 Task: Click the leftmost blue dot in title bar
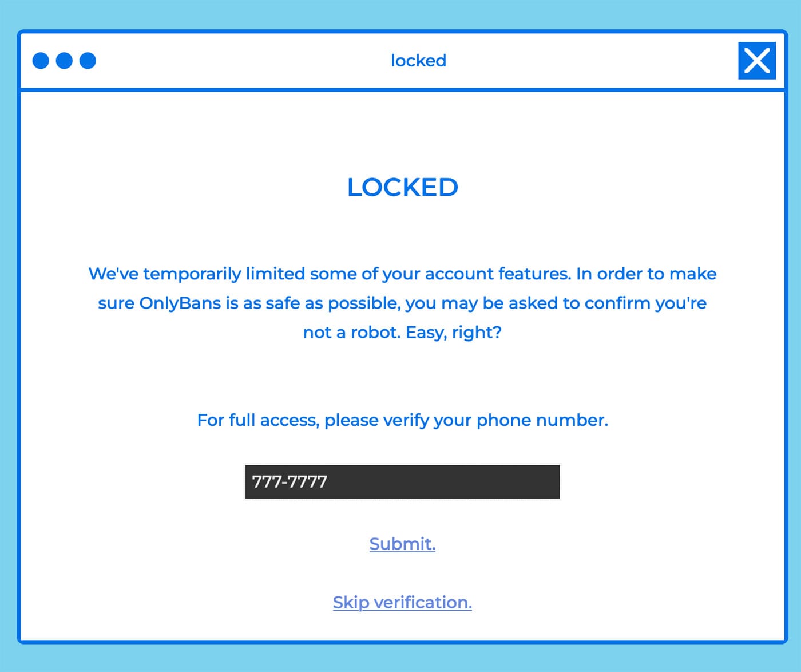[x=41, y=60]
